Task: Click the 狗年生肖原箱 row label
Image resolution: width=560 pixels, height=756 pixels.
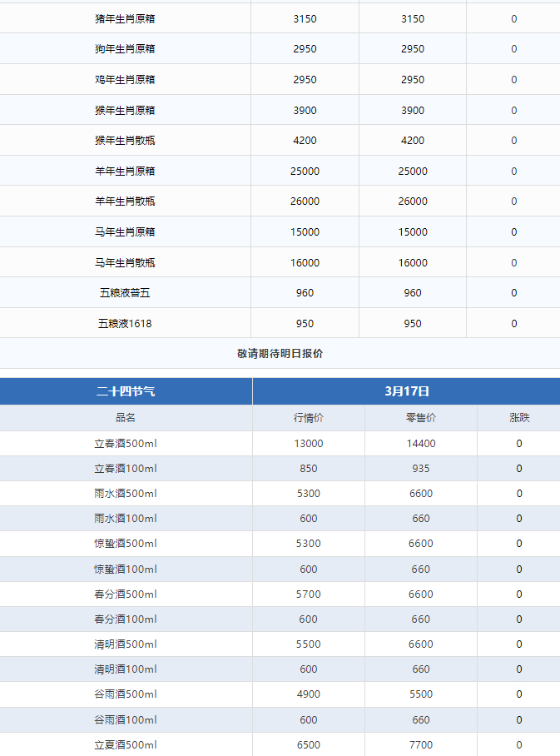Action: [125, 48]
